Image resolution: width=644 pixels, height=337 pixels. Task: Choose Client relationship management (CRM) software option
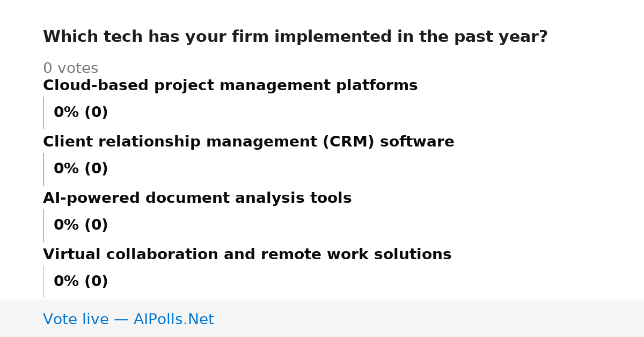pyautogui.click(x=248, y=142)
